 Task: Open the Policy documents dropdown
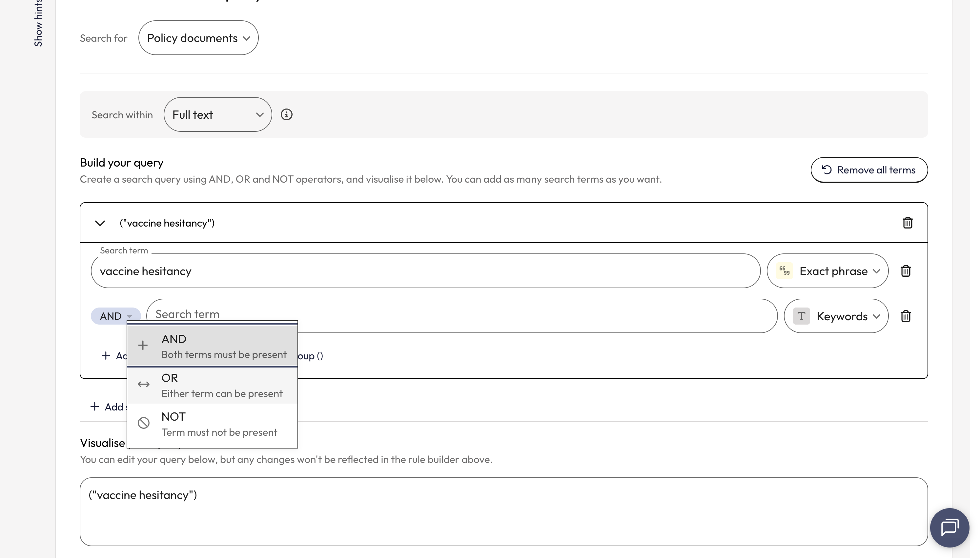[x=198, y=38]
